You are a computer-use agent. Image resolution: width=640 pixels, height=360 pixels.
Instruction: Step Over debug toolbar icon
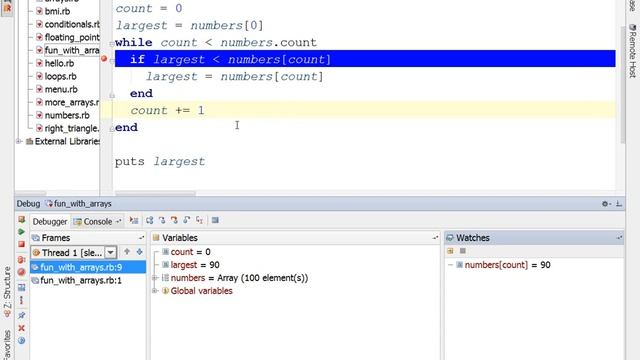(149, 220)
